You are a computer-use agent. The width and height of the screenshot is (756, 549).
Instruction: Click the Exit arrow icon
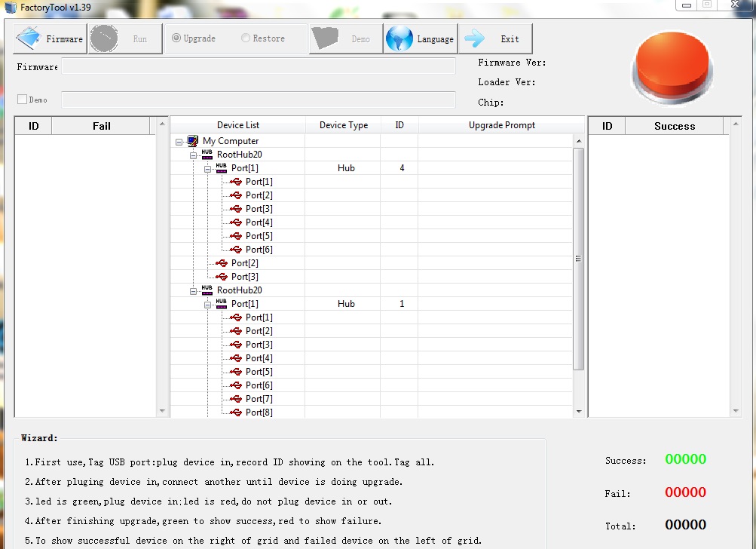[475, 38]
